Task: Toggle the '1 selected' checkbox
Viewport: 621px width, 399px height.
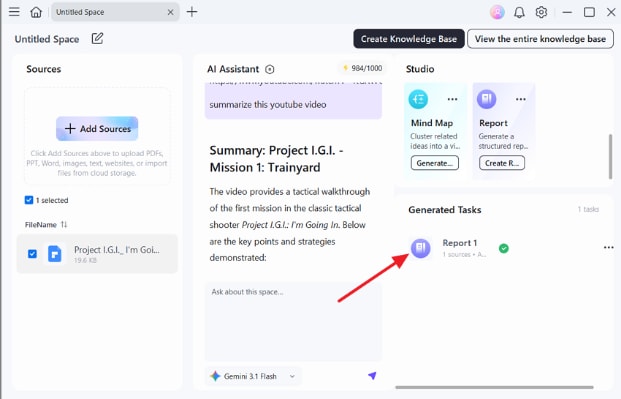Action: pyautogui.click(x=29, y=200)
